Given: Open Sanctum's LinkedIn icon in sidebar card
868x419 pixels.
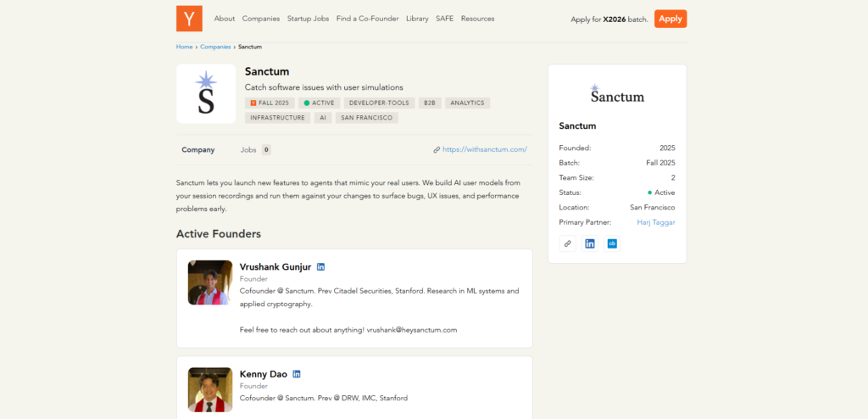Looking at the screenshot, I should pos(590,243).
